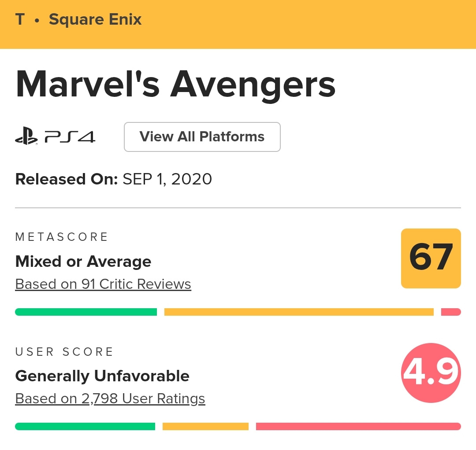Viewport: 476px width, 450px height.
Task: Select the yellow mixed critic reviews bar
Action: click(x=299, y=312)
